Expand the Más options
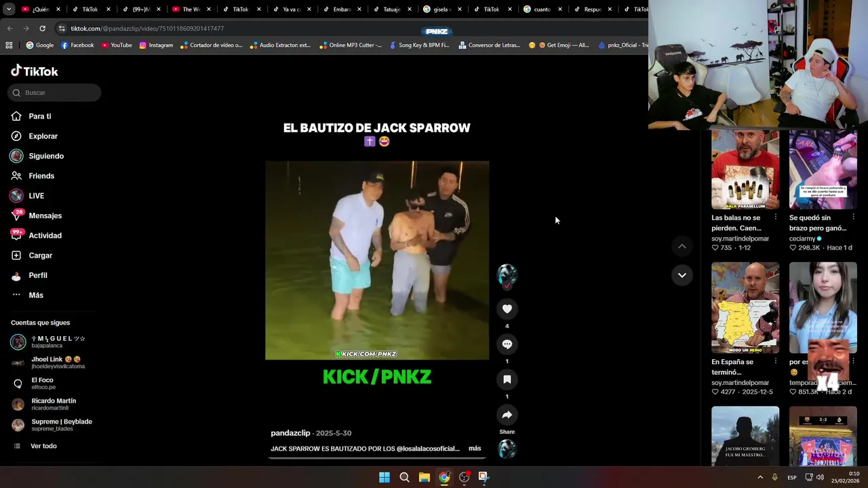 (35, 295)
